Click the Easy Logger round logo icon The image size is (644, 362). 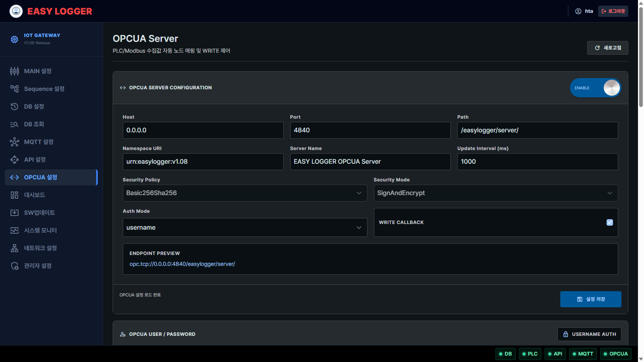click(x=16, y=11)
